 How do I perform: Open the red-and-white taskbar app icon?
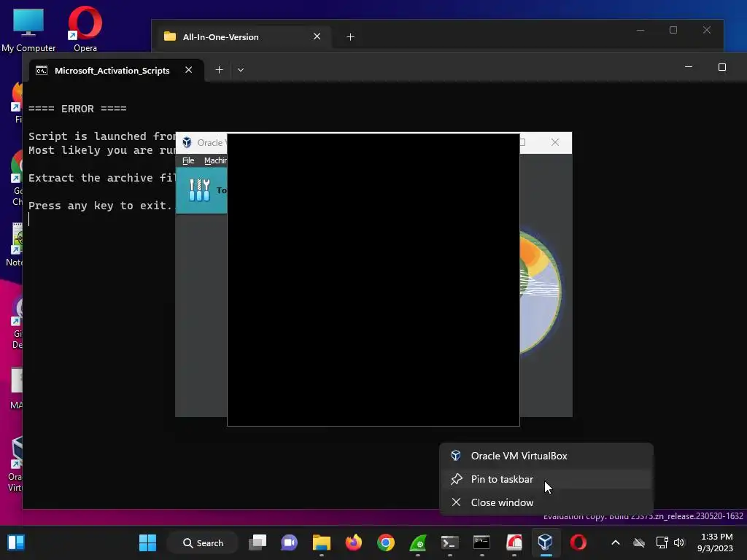(x=514, y=542)
